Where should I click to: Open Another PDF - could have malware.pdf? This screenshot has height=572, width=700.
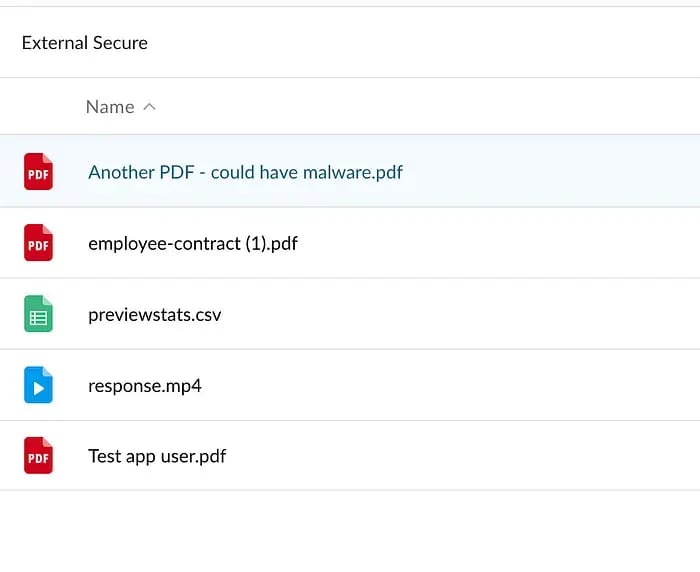pyautogui.click(x=245, y=172)
